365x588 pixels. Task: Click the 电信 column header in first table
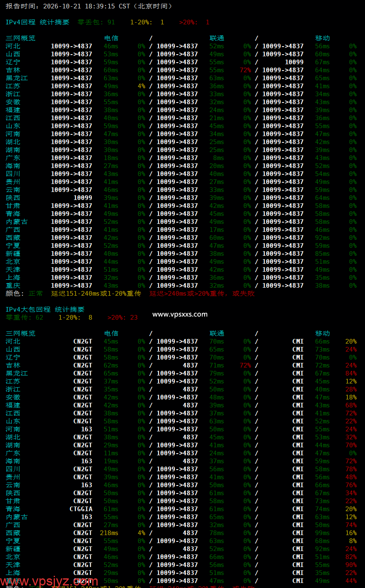click(x=111, y=38)
